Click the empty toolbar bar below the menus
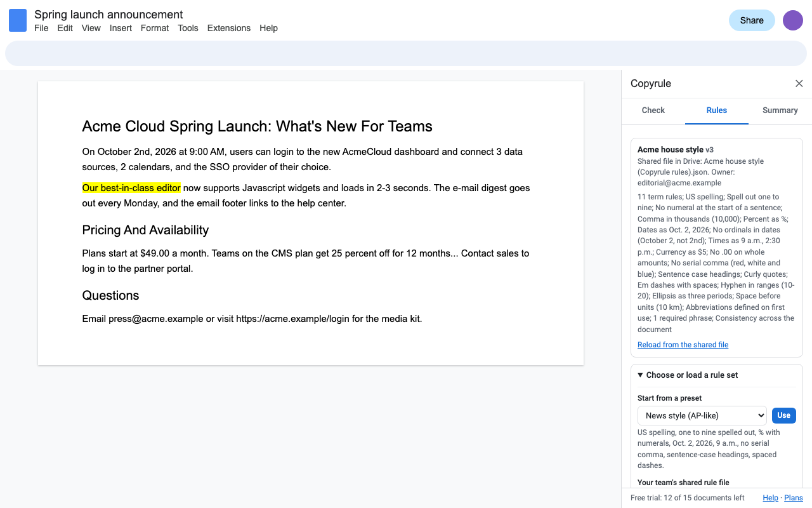The image size is (812, 508). [x=406, y=53]
